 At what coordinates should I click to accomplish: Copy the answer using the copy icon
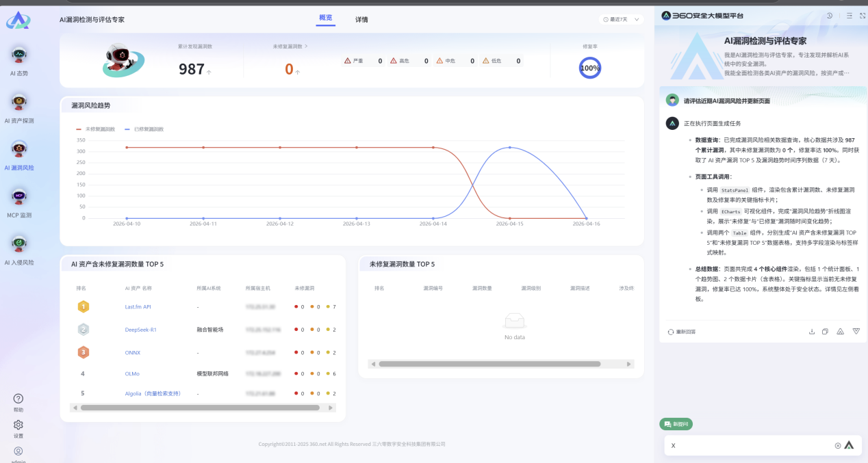coord(825,332)
